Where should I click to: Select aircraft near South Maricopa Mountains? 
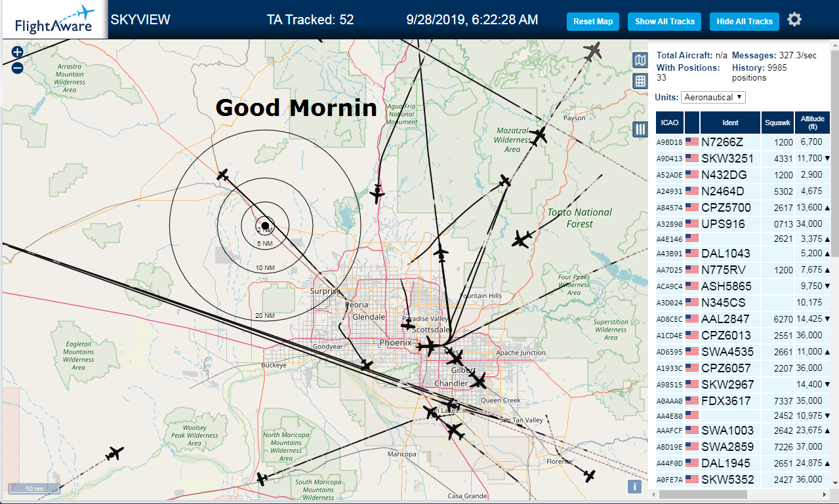[x=262, y=479]
